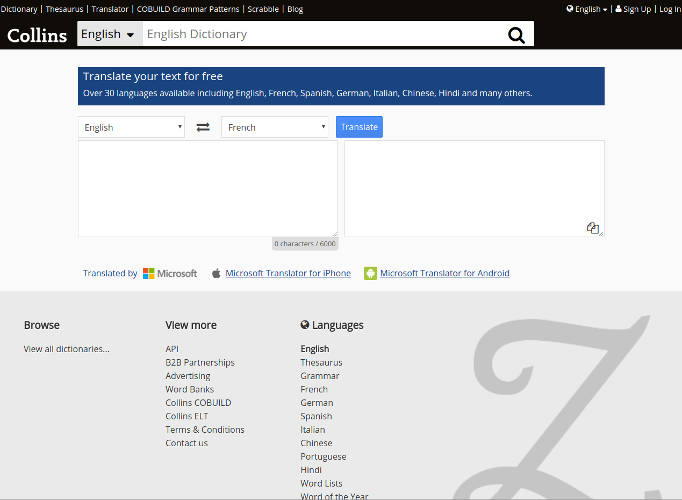Image resolution: width=682 pixels, height=500 pixels.
Task: Click View all dictionaries link
Action: [67, 349]
